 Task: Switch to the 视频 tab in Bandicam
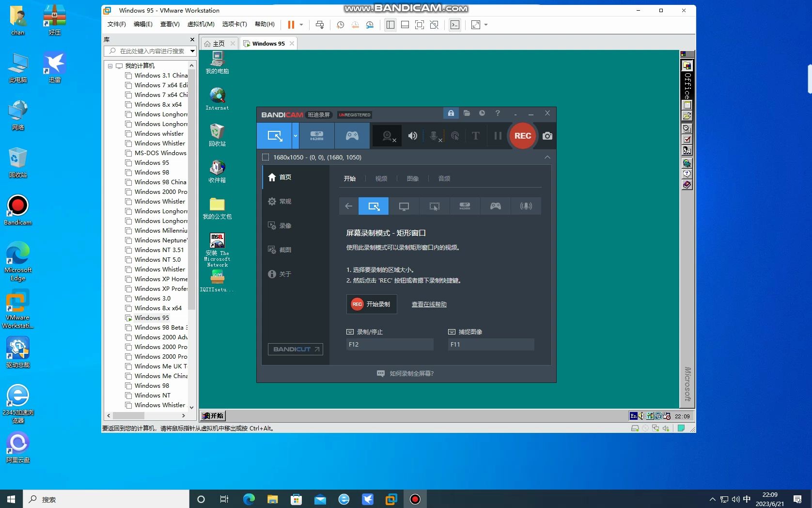point(381,178)
